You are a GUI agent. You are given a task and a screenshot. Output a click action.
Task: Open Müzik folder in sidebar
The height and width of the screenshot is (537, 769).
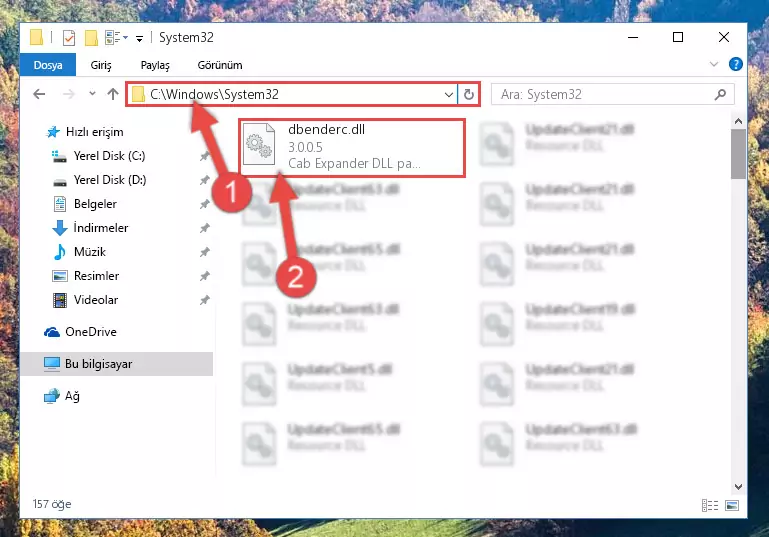coord(90,252)
